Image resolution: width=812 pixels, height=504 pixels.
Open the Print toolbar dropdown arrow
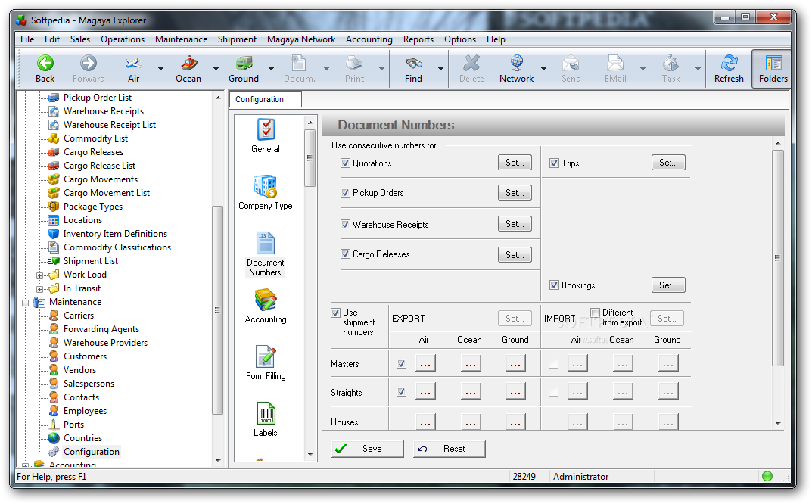tap(381, 68)
